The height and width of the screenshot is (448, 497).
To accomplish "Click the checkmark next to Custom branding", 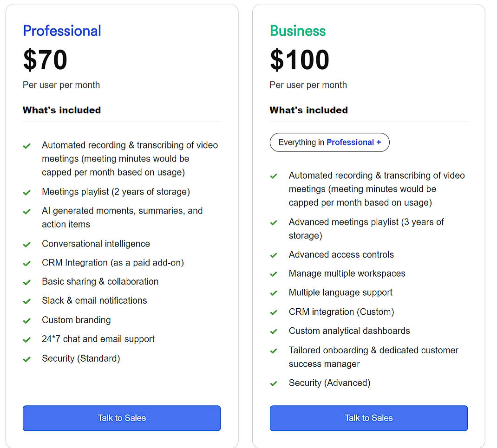I will pyautogui.click(x=27, y=320).
